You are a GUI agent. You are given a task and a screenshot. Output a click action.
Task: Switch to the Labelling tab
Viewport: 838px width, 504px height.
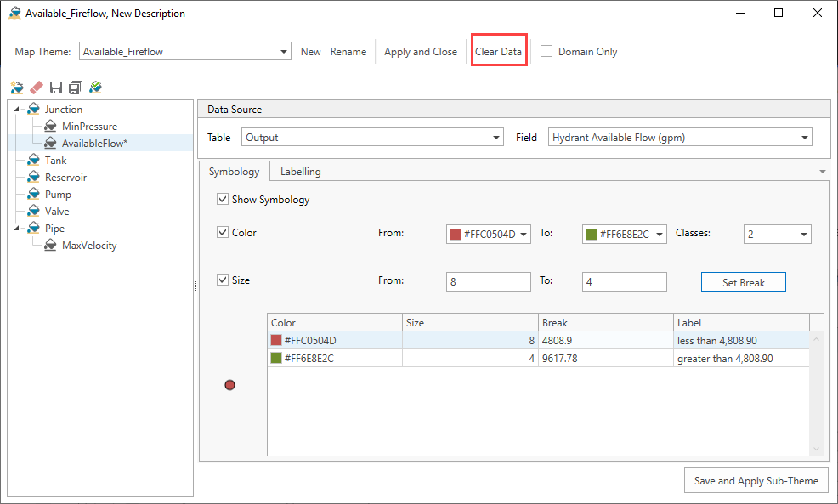[x=300, y=171]
